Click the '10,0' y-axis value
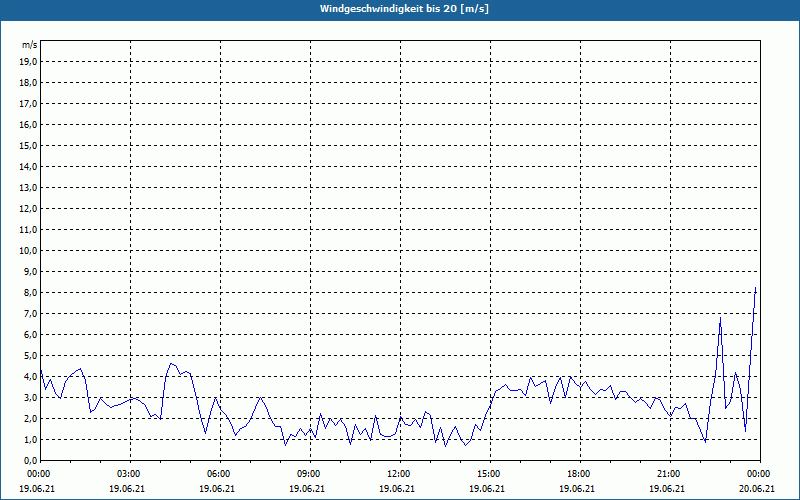Screen dimensions: 800x500 [x=29, y=251]
